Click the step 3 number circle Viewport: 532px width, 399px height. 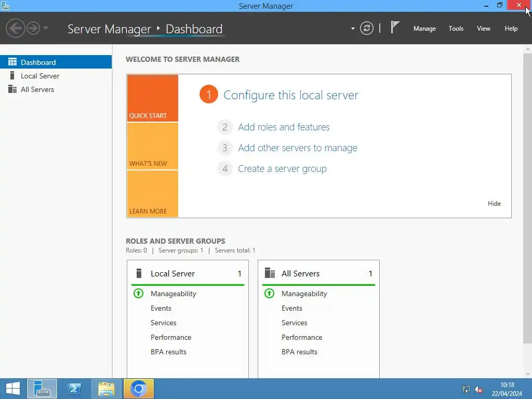tap(224, 148)
